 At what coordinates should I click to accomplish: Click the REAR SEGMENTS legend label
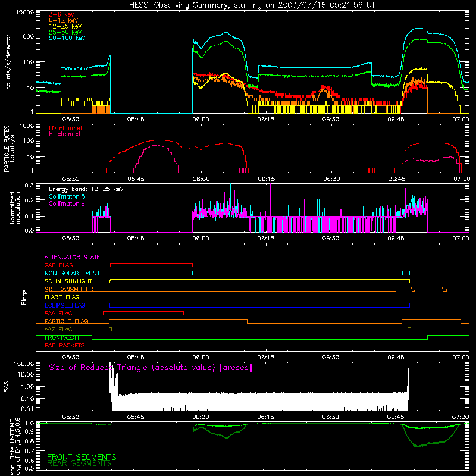[79, 463]
